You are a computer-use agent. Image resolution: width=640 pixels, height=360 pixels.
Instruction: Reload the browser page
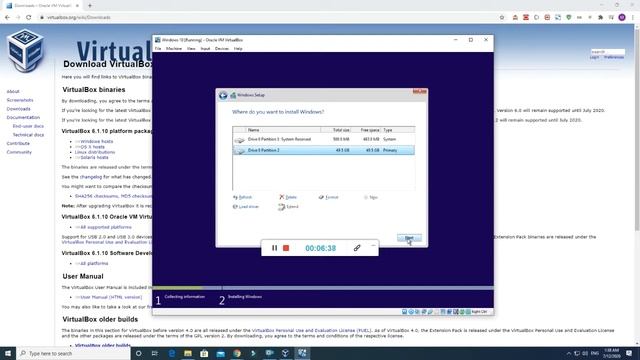coord(29,18)
